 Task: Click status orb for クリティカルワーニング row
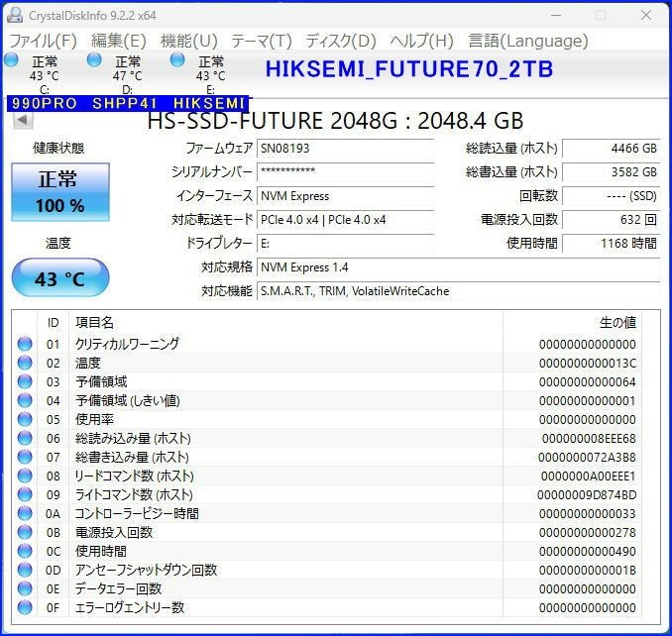[25, 344]
